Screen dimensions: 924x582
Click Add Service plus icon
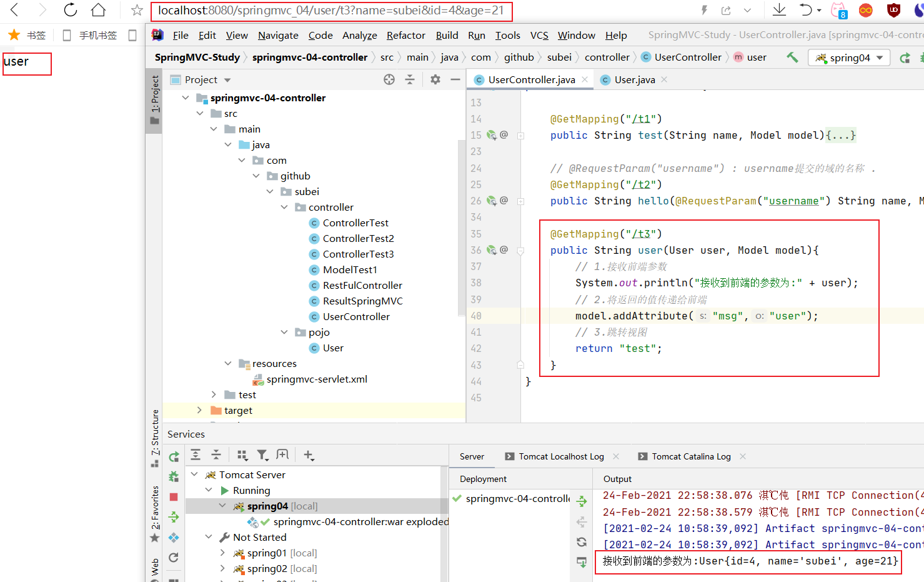(x=309, y=455)
